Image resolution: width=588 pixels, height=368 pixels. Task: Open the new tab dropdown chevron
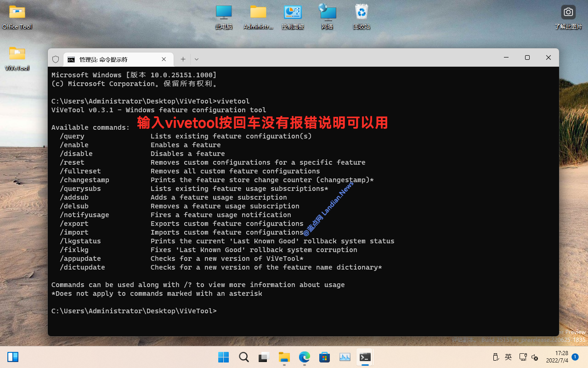(x=197, y=59)
